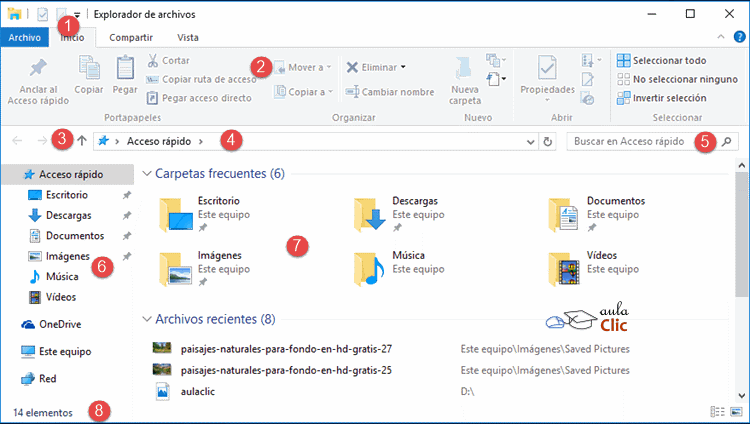
Task: Create a Nueva carpeta
Action: point(464,80)
